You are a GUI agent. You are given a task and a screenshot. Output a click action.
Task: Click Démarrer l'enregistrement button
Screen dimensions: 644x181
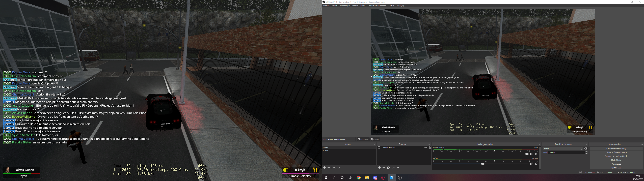616,152
